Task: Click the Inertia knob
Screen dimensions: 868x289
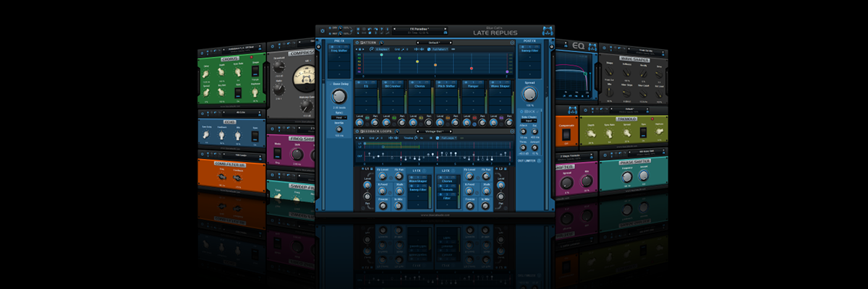Action: [339, 129]
